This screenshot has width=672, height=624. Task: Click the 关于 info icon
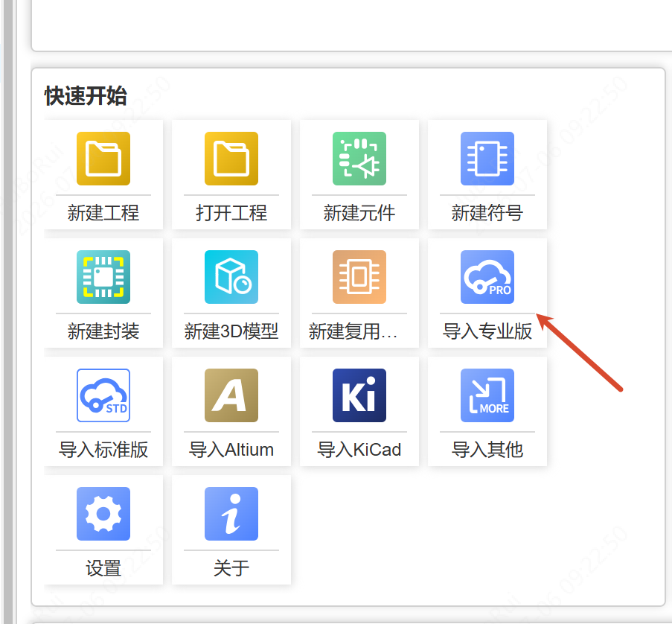click(x=231, y=514)
